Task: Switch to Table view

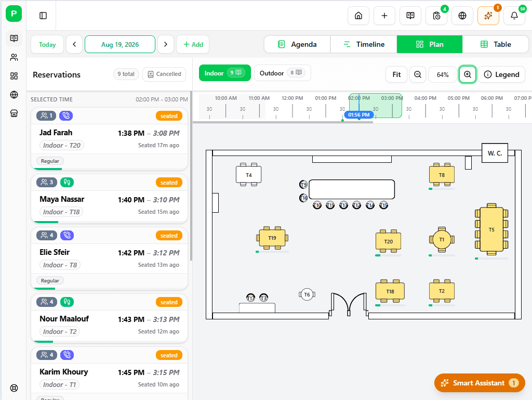Action: [x=495, y=45]
